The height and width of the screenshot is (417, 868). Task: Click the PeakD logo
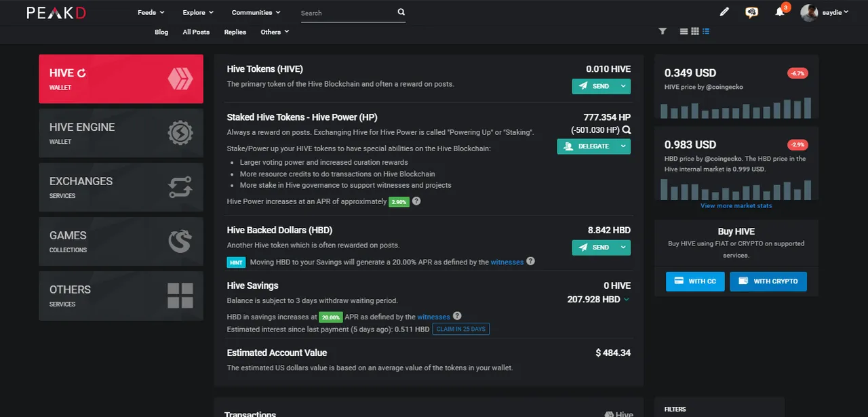pos(56,12)
